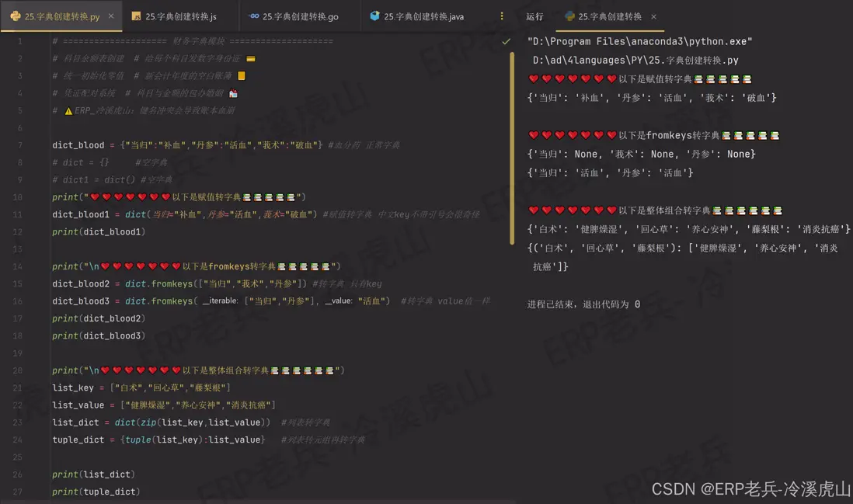Click the 4languages script path in output

coord(635,61)
